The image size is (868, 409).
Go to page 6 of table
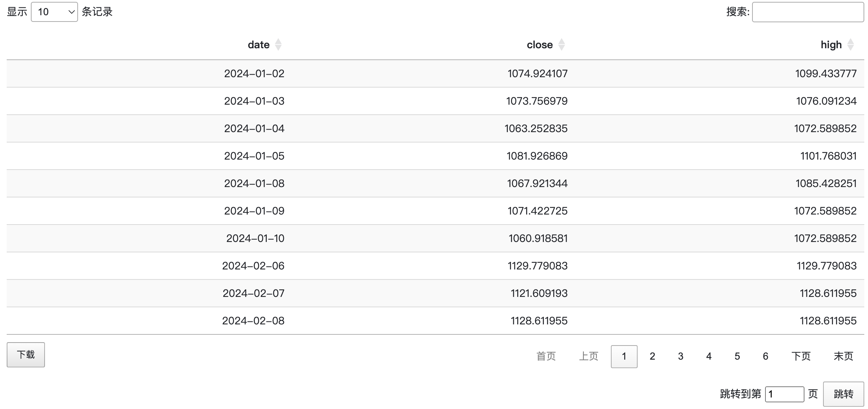pos(765,356)
